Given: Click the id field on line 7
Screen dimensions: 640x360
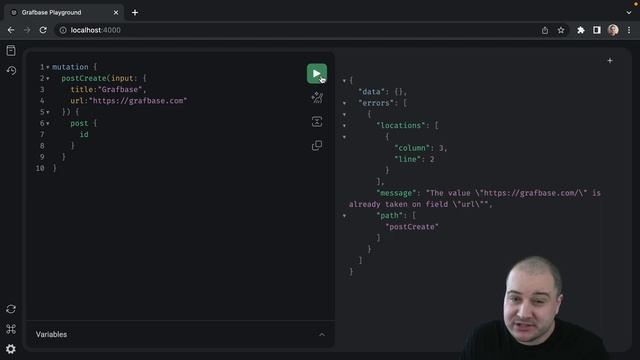Looking at the screenshot, I should (x=84, y=134).
